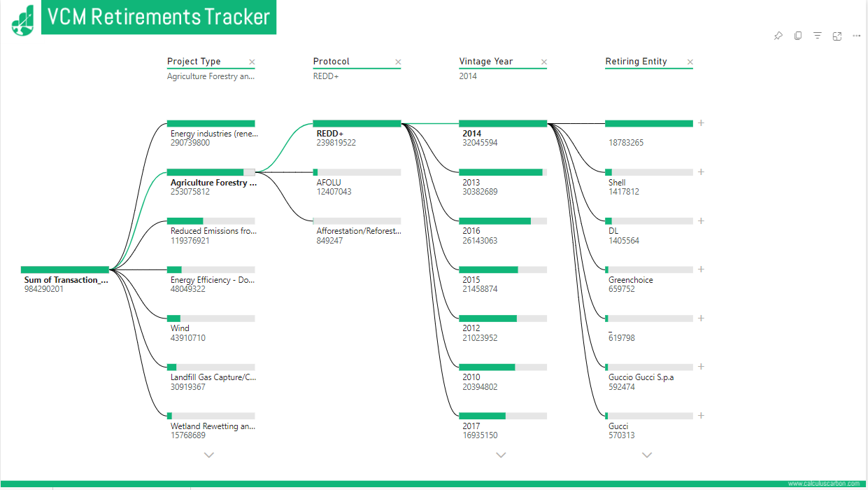Select the Energy industries node
Image resolution: width=868 pixels, height=490 pixels.
coord(214,134)
